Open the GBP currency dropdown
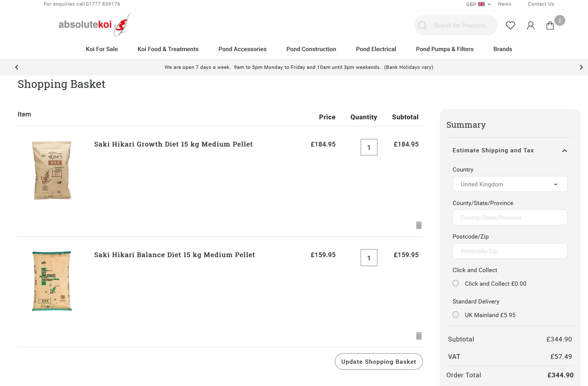The height and width of the screenshot is (386, 588). point(478,4)
